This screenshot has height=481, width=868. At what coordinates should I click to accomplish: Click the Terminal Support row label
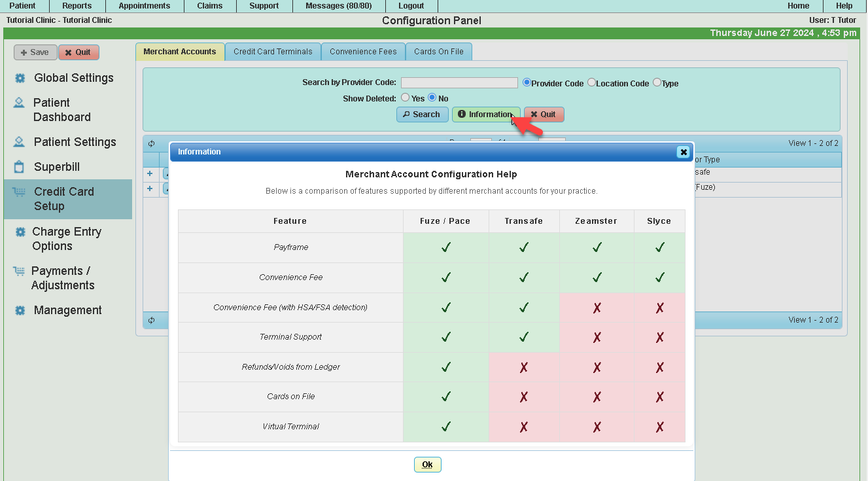pos(291,337)
